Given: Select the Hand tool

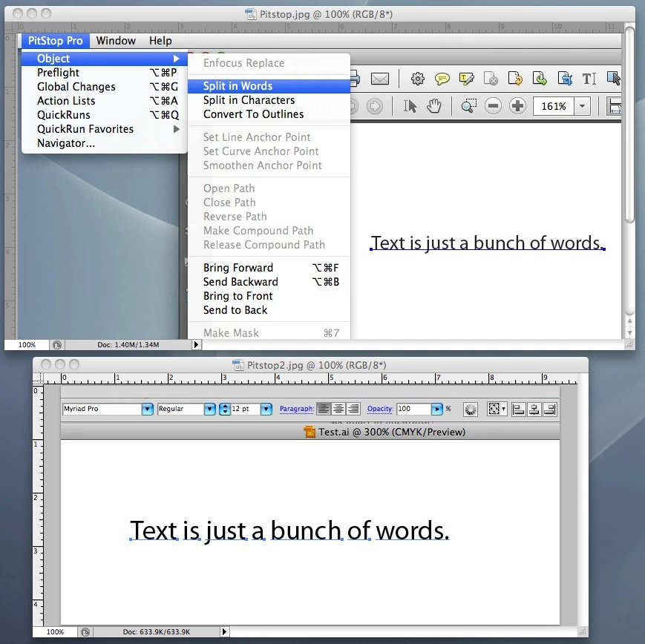Looking at the screenshot, I should 433,106.
